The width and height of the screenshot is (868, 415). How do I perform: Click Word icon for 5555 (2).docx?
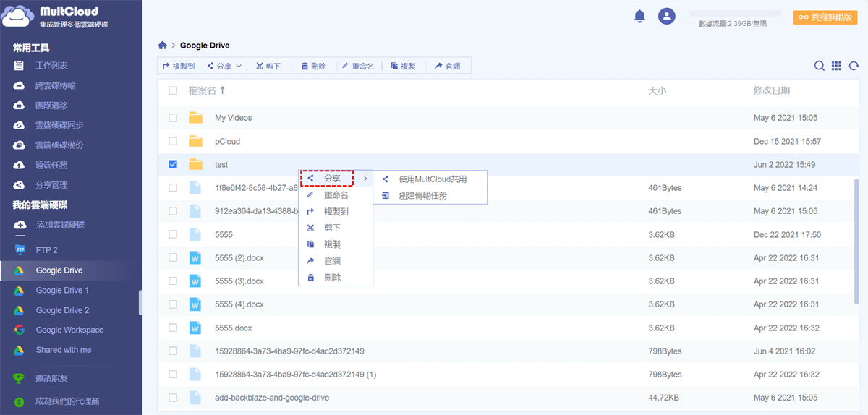tap(195, 257)
